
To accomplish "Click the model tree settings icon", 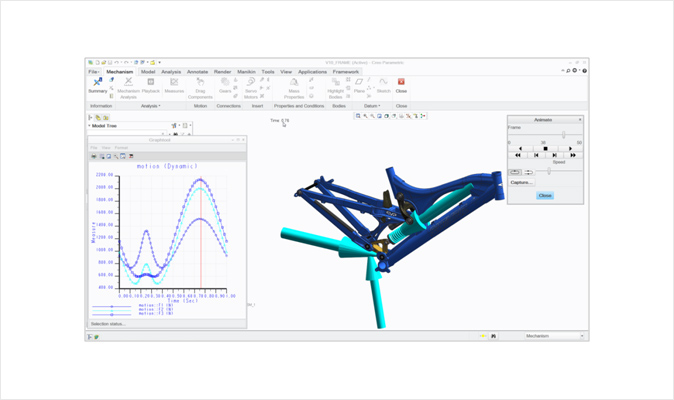I will tap(174, 125).
